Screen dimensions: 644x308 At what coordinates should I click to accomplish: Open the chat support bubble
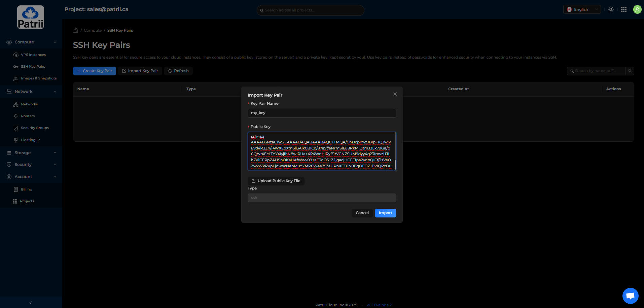(x=630, y=296)
